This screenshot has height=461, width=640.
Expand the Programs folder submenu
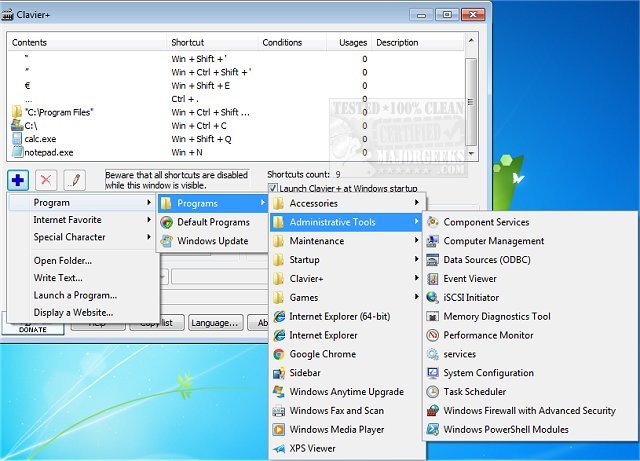pos(213,203)
